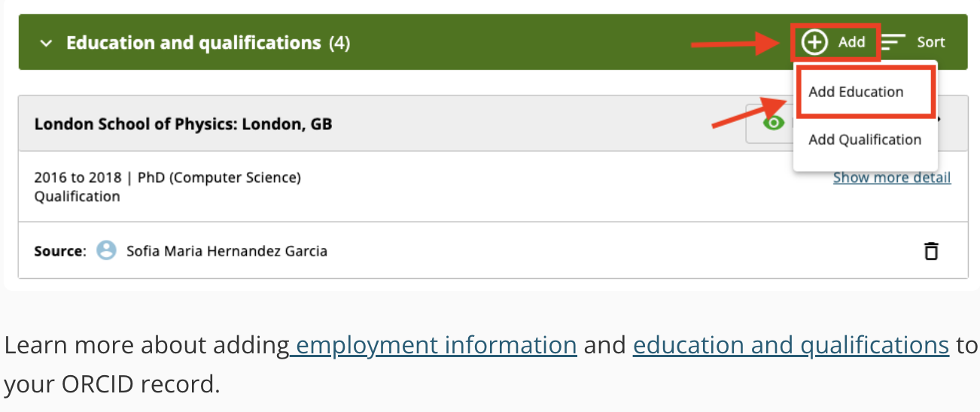
Task: Open the Sort dropdown label
Action: click(x=930, y=42)
